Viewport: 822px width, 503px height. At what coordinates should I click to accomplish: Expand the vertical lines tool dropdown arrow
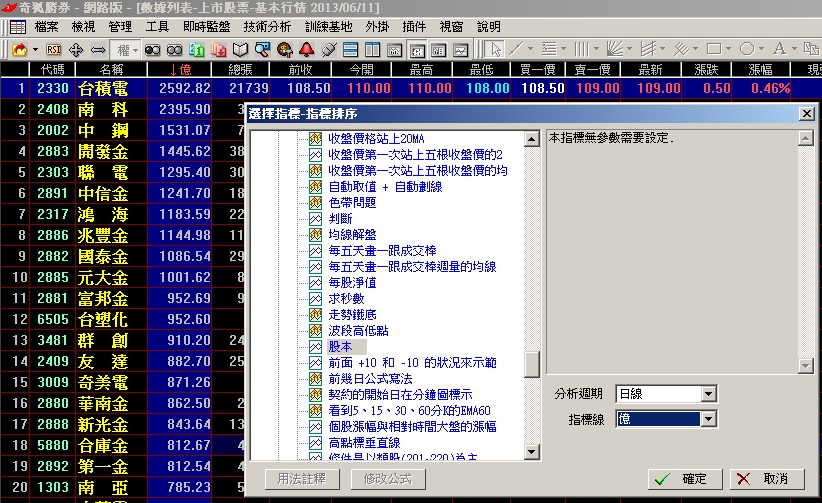(x=596, y=49)
